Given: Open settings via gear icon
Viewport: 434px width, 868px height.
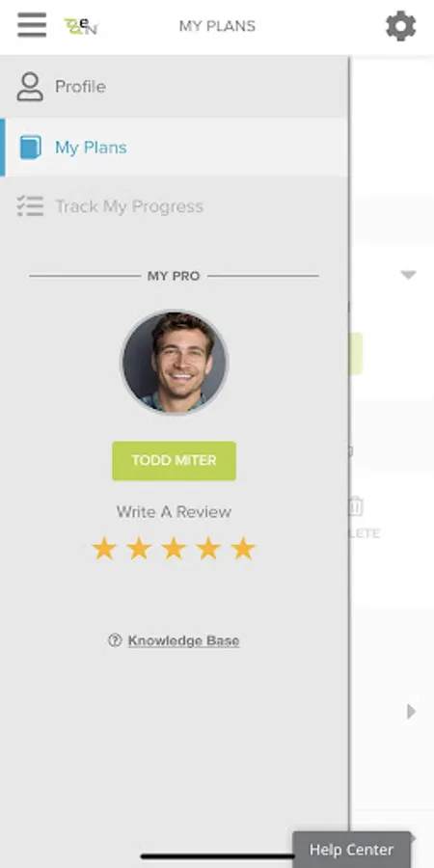Looking at the screenshot, I should coord(401,26).
